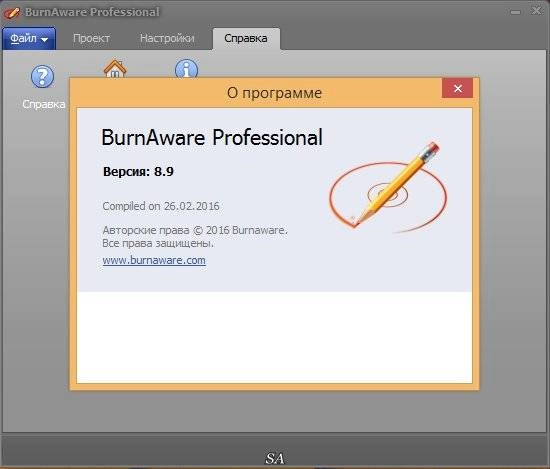Click the О программе dialog title
Image resolution: width=550 pixels, height=469 pixels.
(274, 93)
